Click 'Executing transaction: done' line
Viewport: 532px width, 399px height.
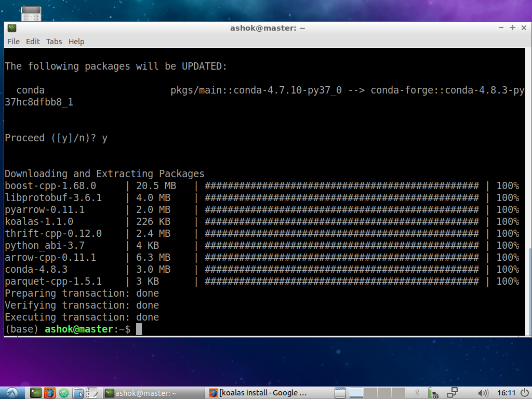point(82,317)
